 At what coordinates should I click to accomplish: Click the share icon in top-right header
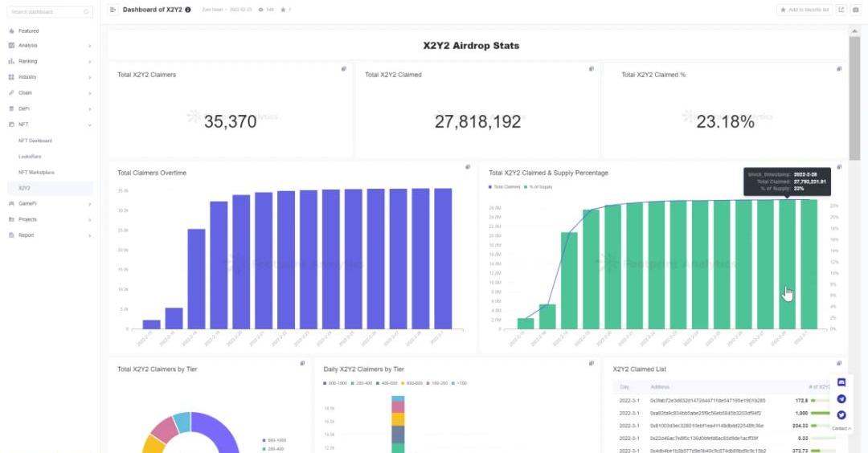point(841,10)
